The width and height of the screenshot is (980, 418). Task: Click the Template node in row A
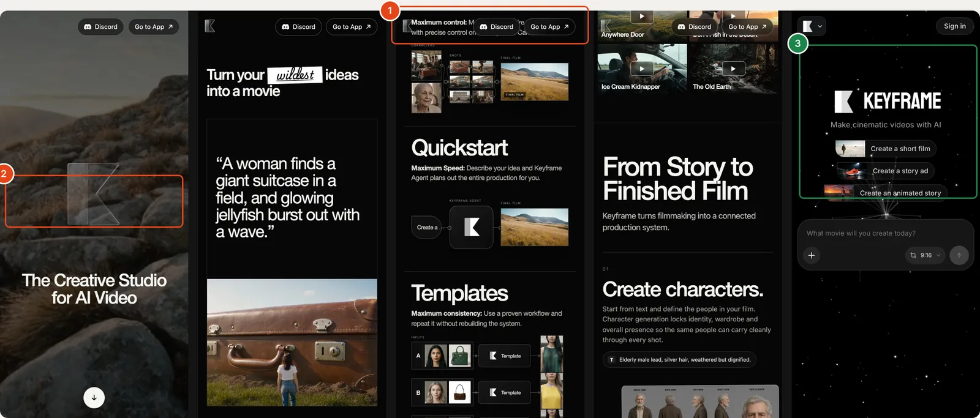505,356
